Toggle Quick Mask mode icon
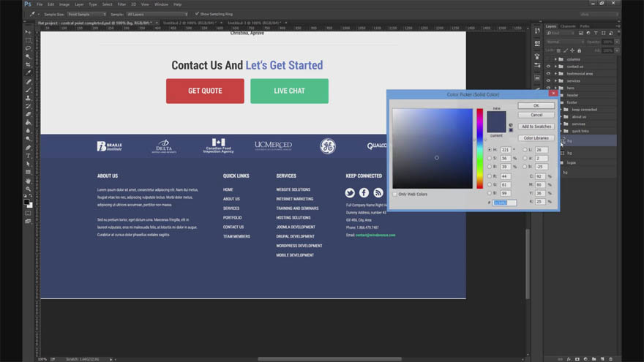 coord(28,214)
